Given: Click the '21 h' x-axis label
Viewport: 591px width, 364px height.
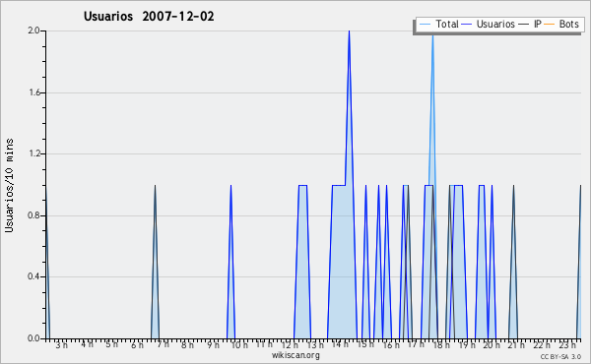Looking at the screenshot, I should point(517,344).
